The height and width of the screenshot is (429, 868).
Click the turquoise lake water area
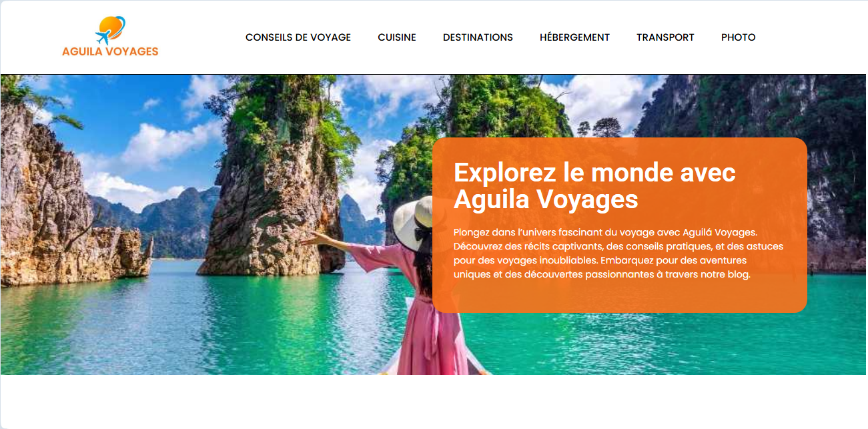click(200, 320)
